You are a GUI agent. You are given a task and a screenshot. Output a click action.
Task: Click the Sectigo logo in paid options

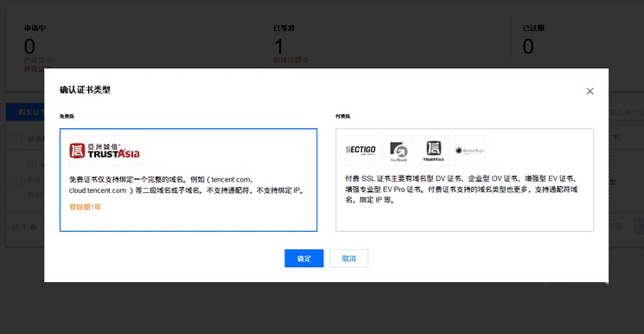pos(360,151)
